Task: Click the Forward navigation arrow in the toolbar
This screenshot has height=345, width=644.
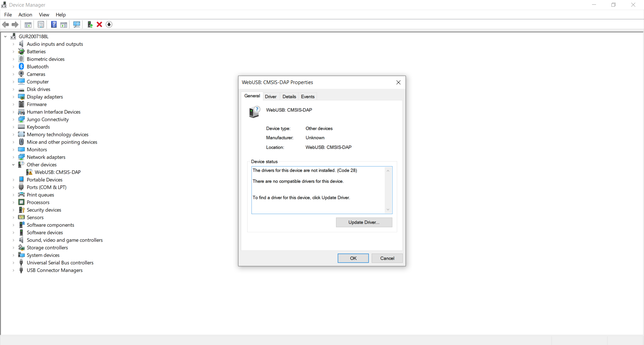Action: click(15, 24)
